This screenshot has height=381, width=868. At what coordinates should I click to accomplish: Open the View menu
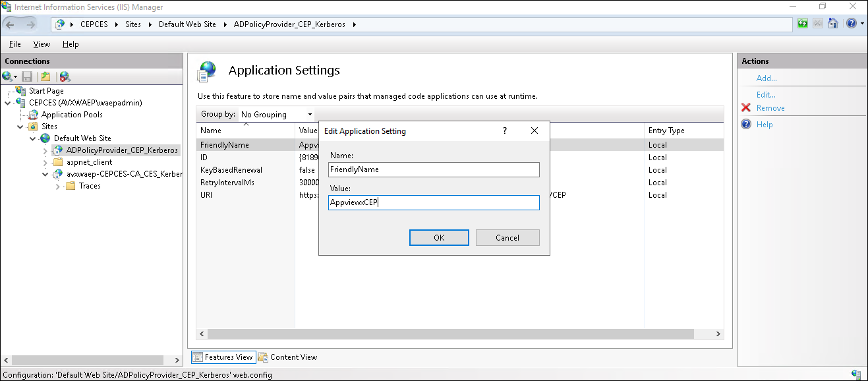tap(42, 44)
